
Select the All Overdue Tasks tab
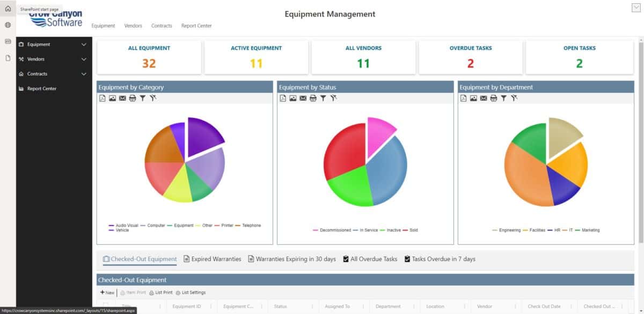(x=370, y=259)
